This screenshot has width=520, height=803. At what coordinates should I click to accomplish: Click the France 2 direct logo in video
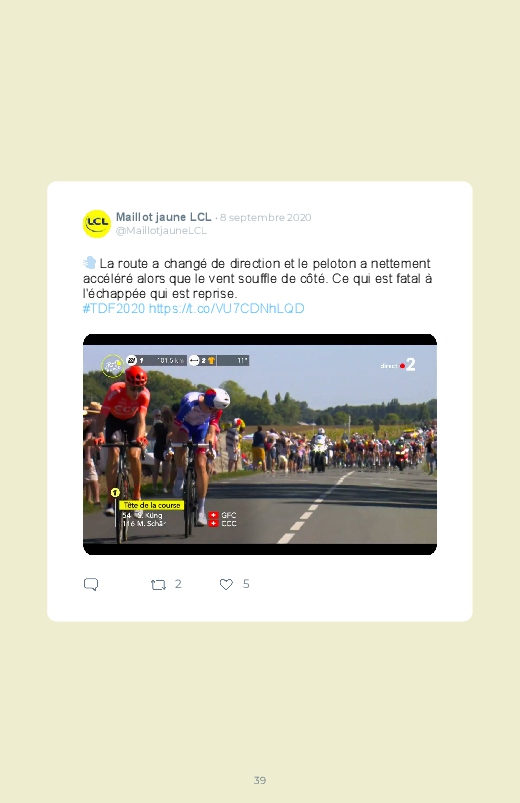tap(398, 365)
